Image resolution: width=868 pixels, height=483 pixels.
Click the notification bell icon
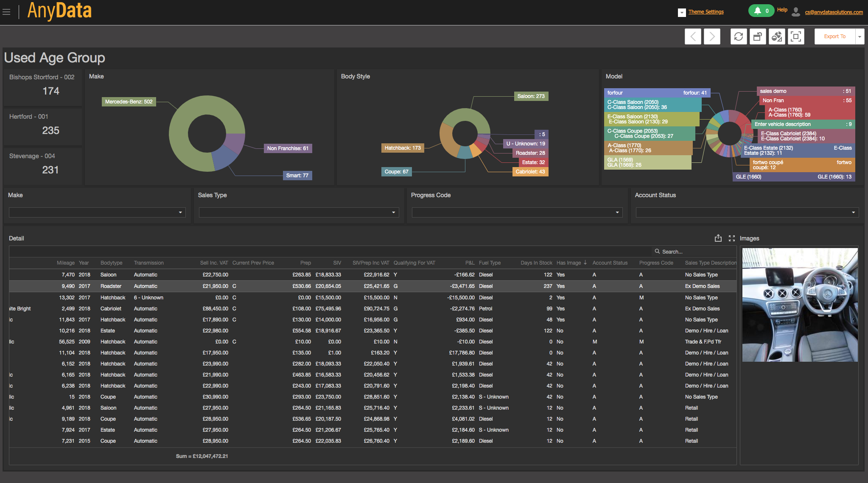point(758,11)
